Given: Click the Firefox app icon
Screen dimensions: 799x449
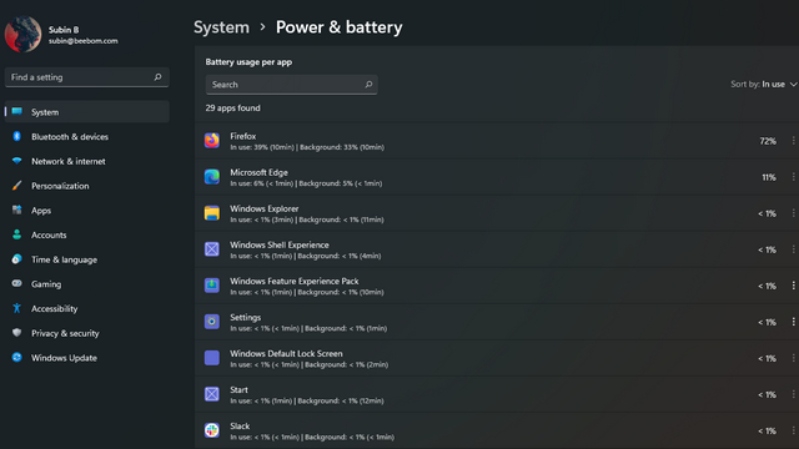Looking at the screenshot, I should [212, 140].
